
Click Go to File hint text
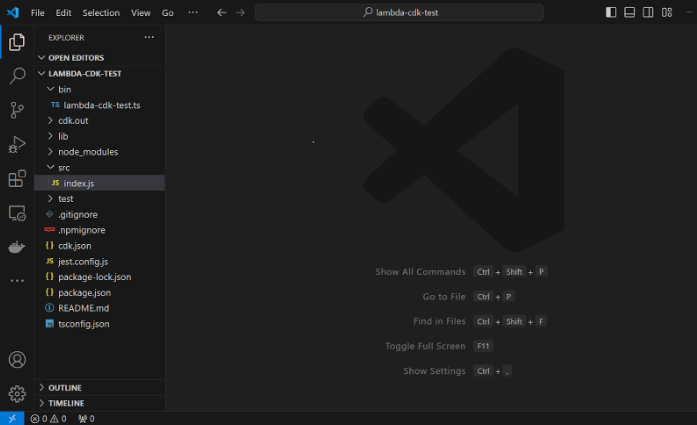pos(444,297)
